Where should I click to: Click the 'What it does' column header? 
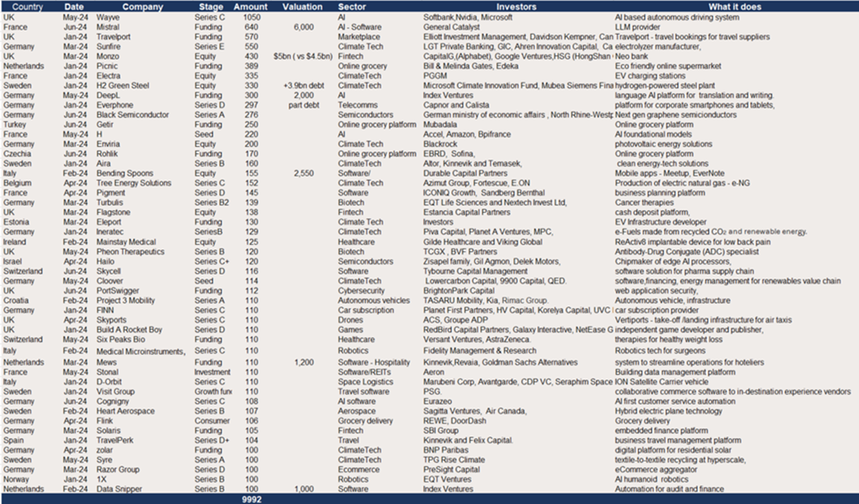(735, 7)
